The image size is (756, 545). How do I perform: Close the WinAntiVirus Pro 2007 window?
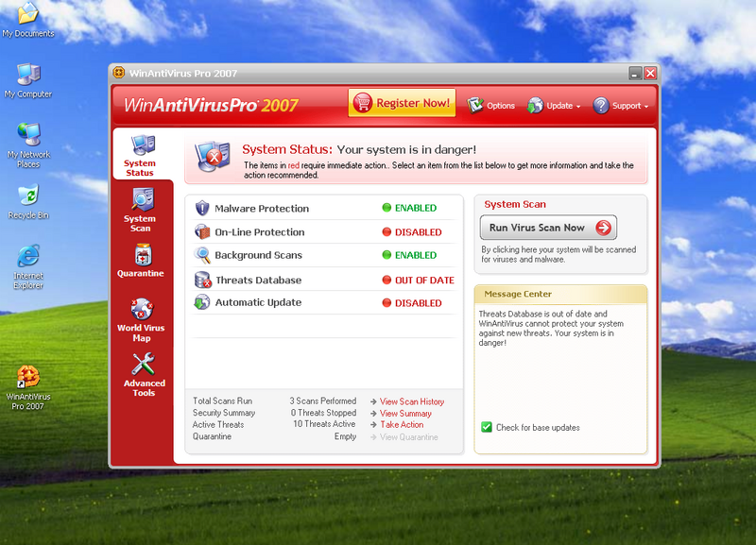[650, 74]
